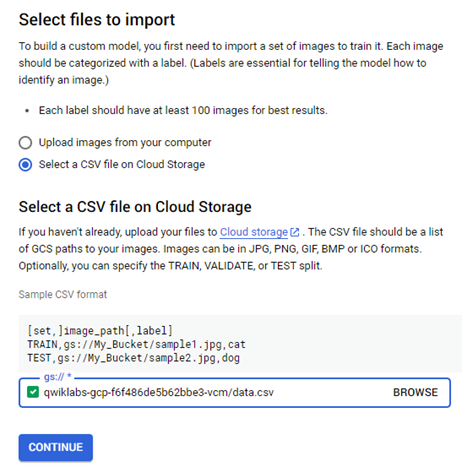Click the TRAIN sample1.jpg,cat sample line

coord(136,344)
